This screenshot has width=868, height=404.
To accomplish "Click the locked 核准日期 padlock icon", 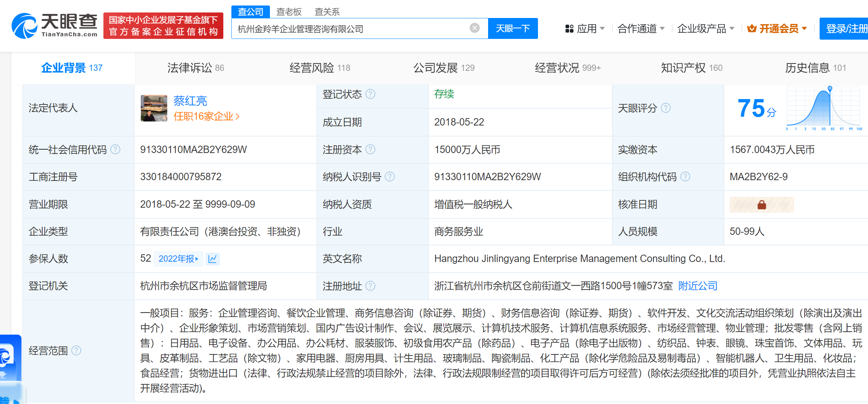I will [762, 205].
